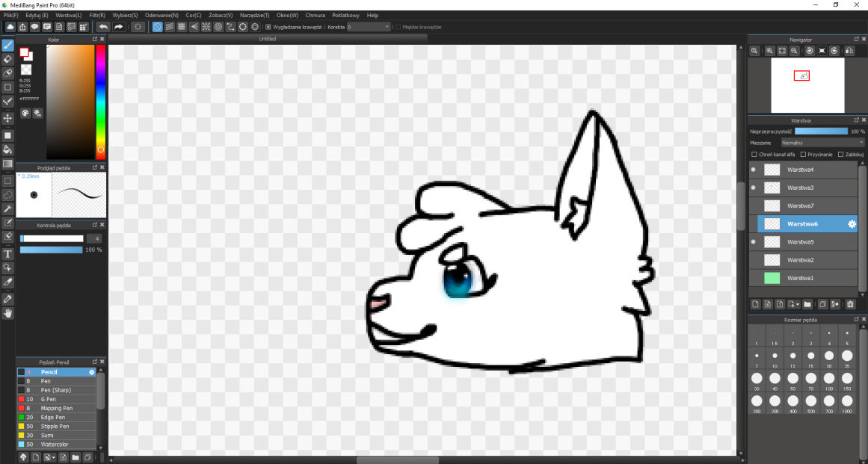Zoom out within the Navigator panel
The width and height of the screenshot is (868, 464).
click(794, 50)
